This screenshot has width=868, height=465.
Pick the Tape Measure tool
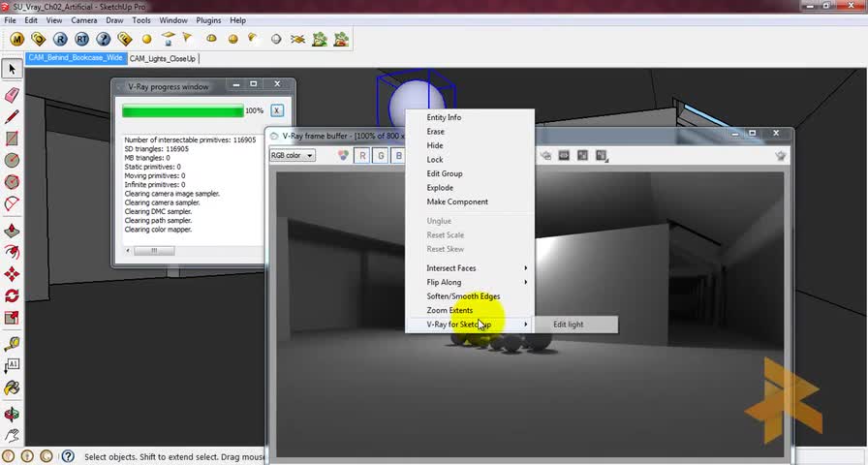pos(13,344)
